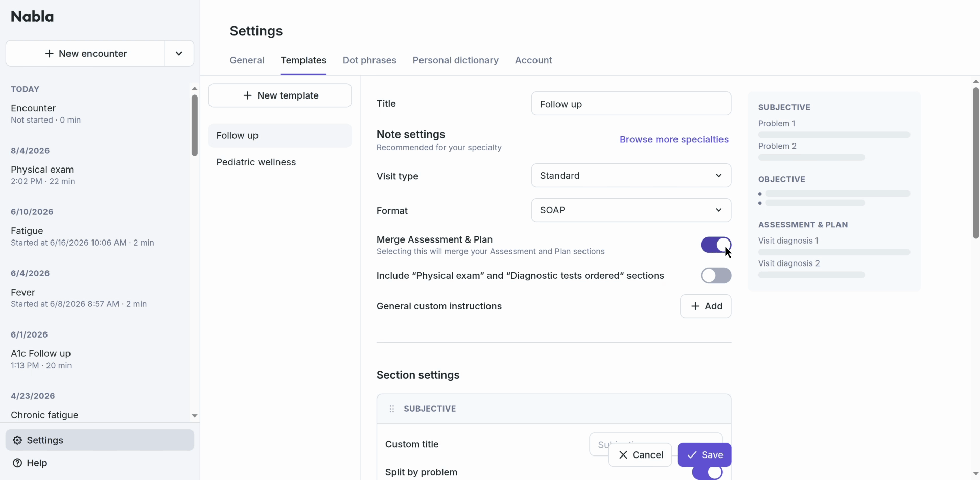Click the Section settings heading

(418, 375)
